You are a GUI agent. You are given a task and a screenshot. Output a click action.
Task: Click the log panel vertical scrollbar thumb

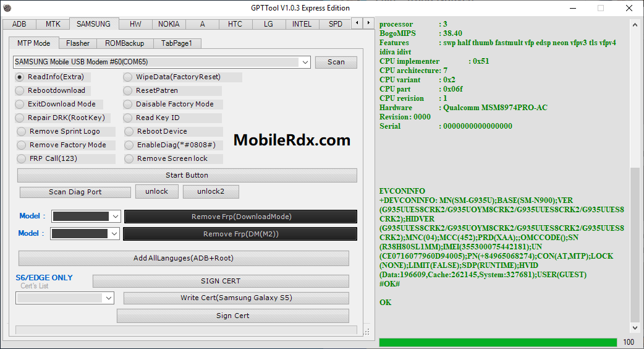tap(635, 244)
